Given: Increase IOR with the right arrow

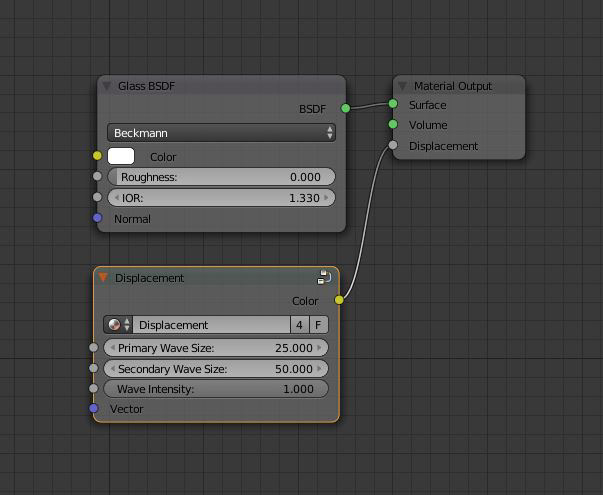Looking at the screenshot, I should point(326,198).
